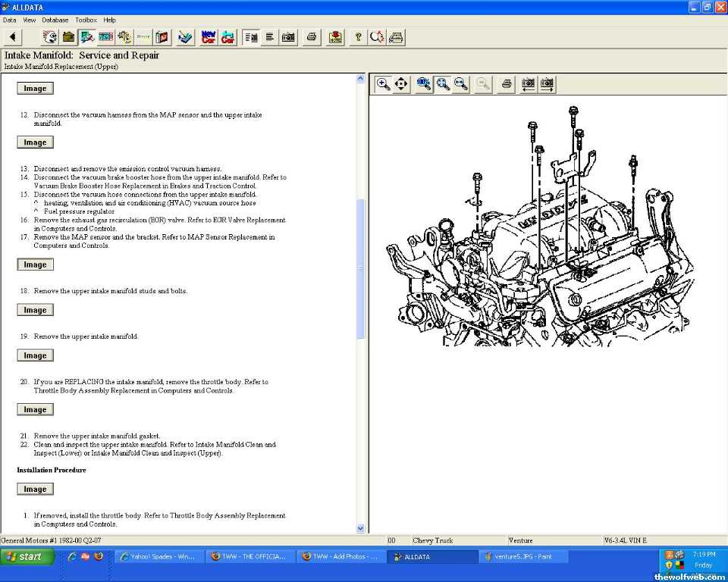Click the help question mark icon
The width and height of the screenshot is (728, 582).
click(x=358, y=37)
